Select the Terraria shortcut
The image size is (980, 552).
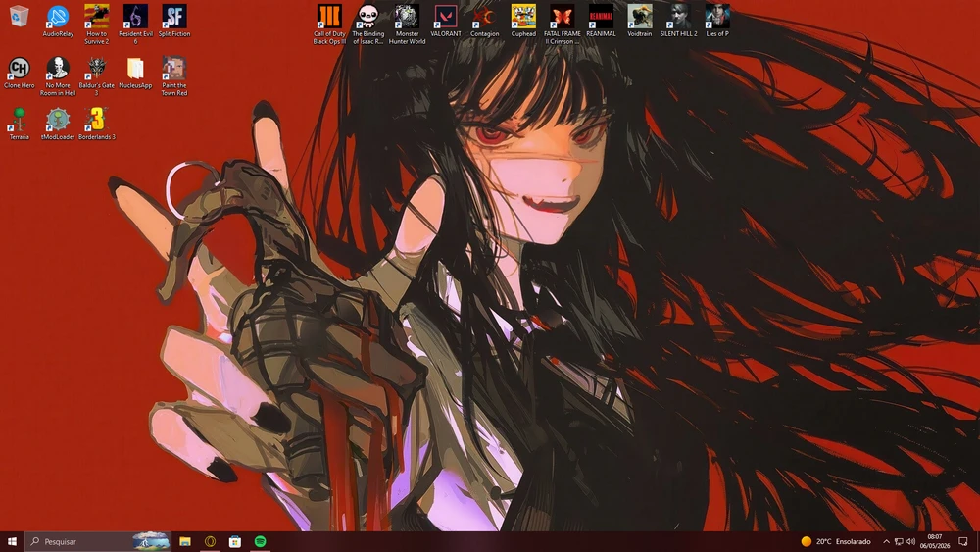tap(19, 124)
